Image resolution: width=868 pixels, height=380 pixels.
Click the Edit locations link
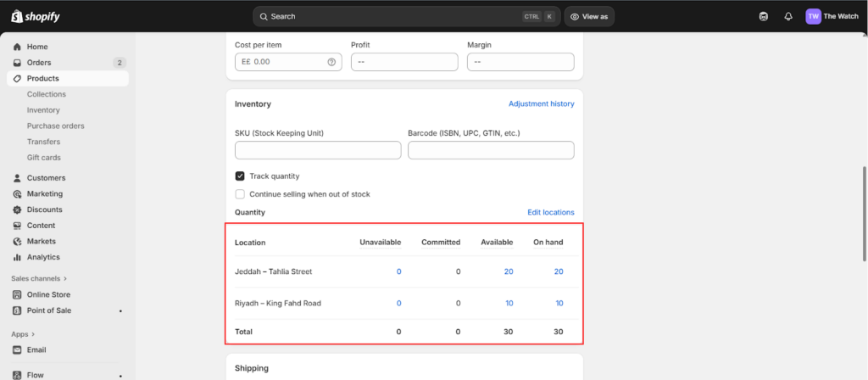point(550,212)
